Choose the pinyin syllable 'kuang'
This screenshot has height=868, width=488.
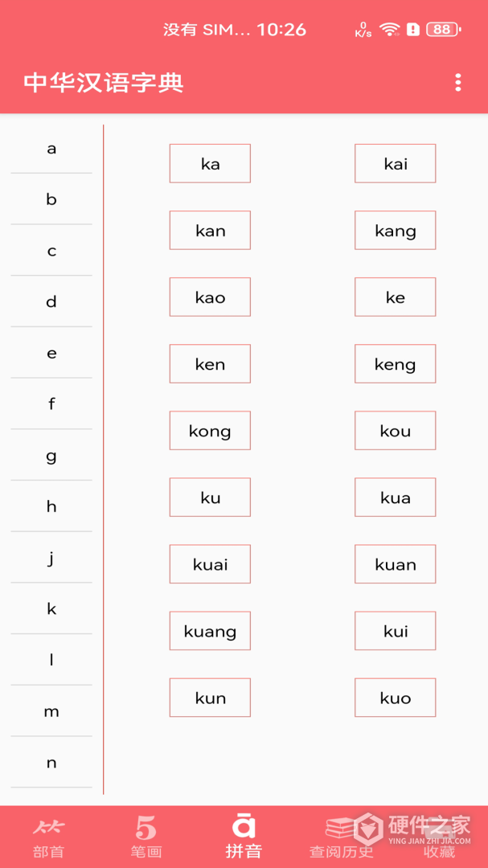point(210,631)
